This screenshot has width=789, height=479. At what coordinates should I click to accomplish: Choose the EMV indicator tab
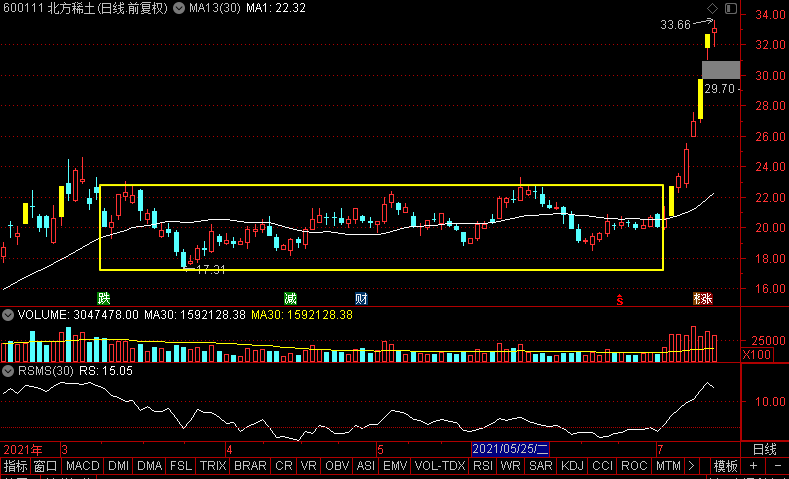pyautogui.click(x=395, y=465)
